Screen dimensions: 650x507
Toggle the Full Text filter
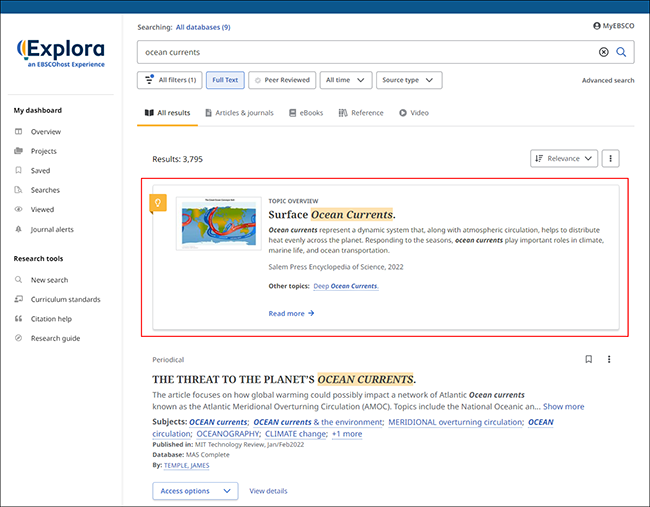click(x=225, y=80)
